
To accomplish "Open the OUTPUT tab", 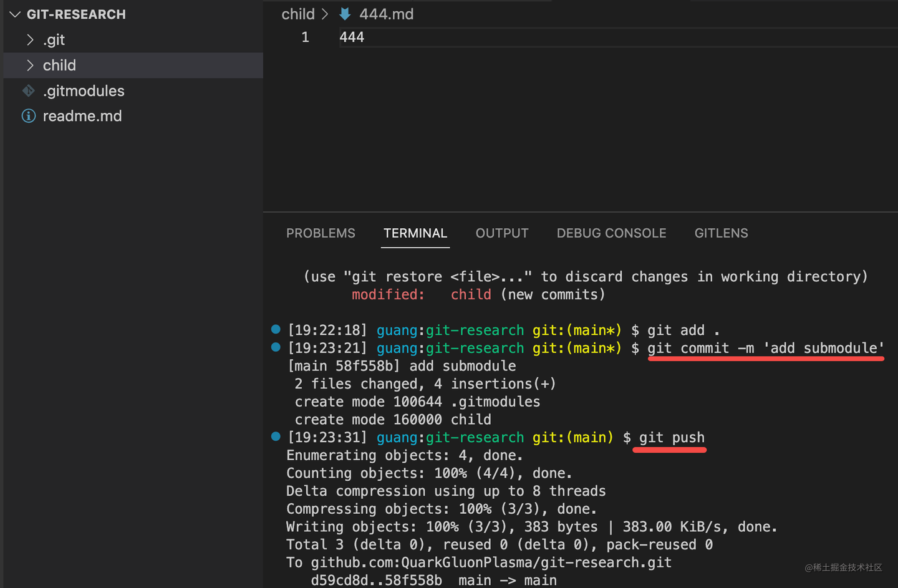I will point(501,233).
